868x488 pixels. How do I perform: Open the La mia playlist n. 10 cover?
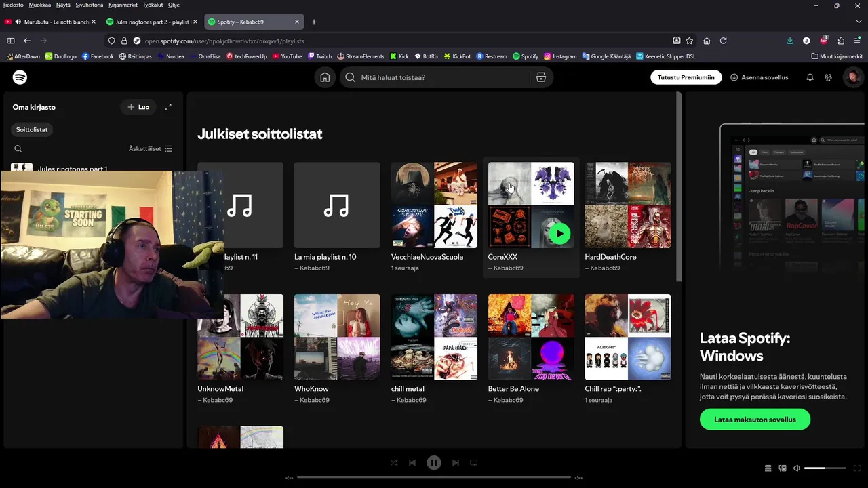coord(337,205)
